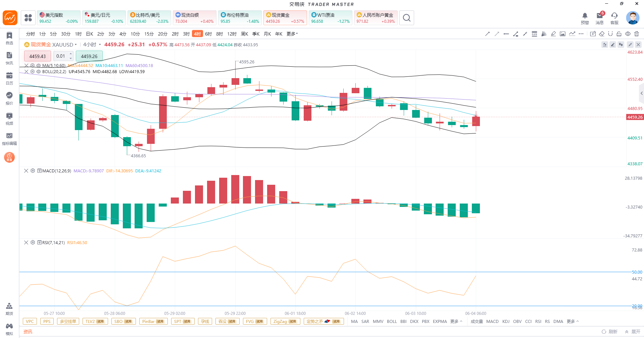Open the search magnifier button
Image resolution: width=644 pixels, height=338 pixels.
click(407, 18)
